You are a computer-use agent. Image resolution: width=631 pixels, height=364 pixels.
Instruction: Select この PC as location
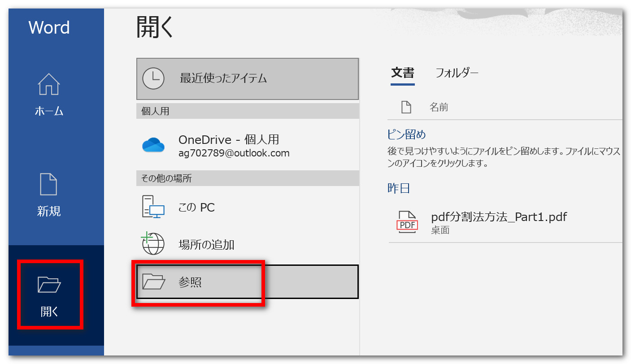(248, 208)
